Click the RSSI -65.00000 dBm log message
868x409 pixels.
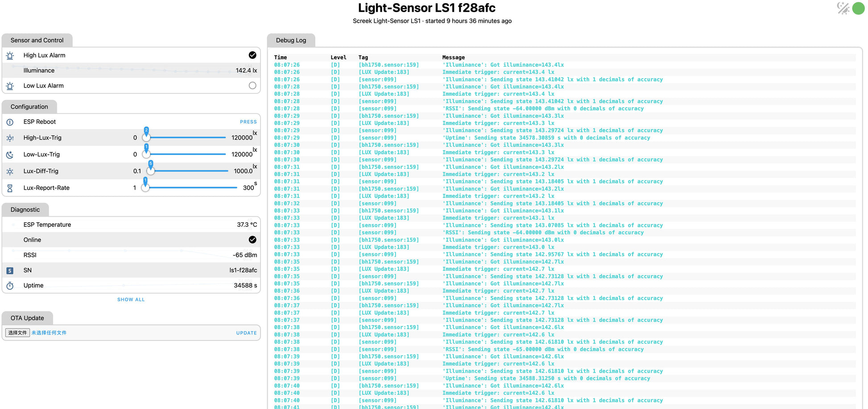(543, 350)
